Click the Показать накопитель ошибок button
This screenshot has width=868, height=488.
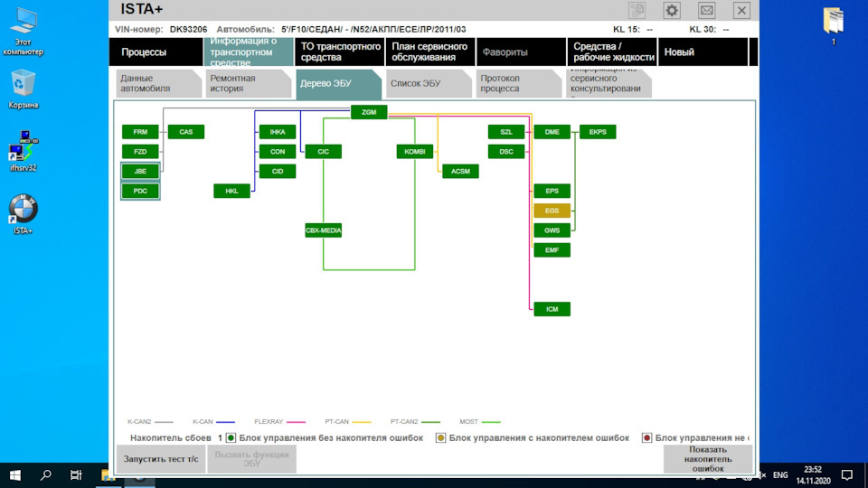[x=708, y=459]
